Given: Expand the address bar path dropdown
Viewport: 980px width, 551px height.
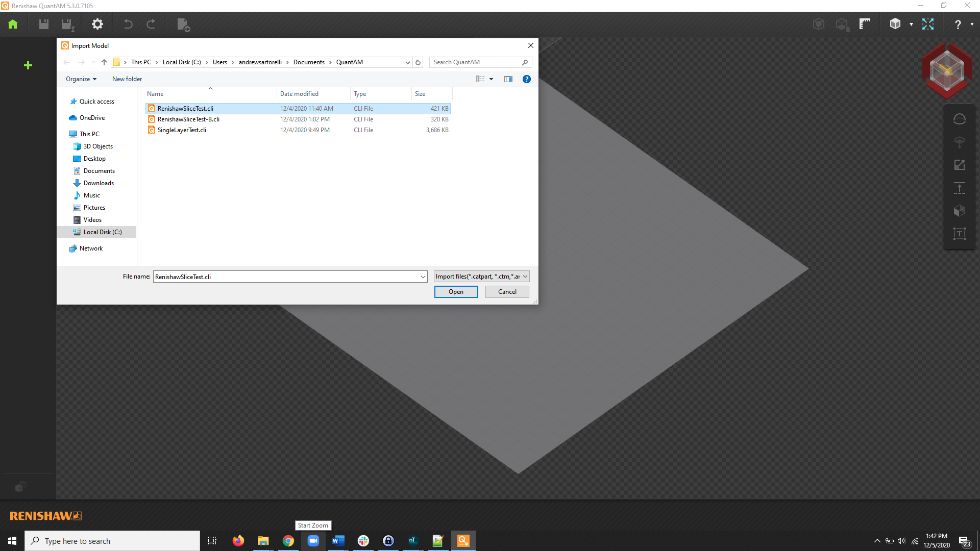Looking at the screenshot, I should (407, 62).
